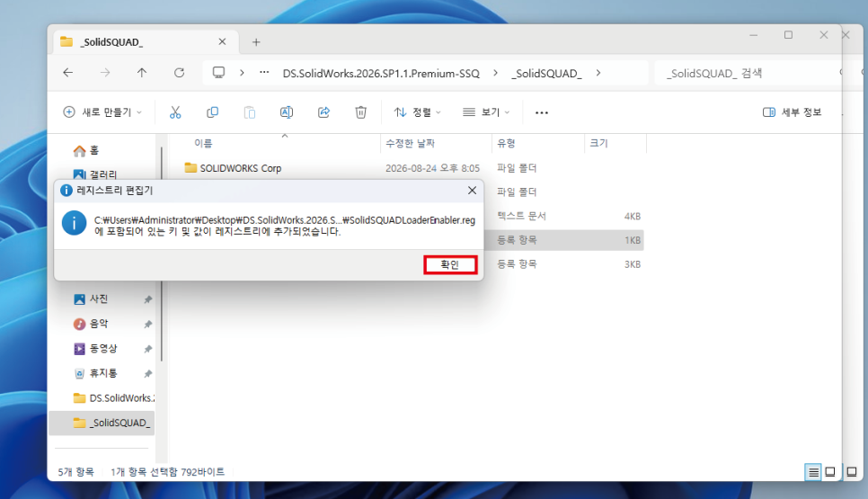Copy the selected item
868x499 pixels.
[212, 112]
